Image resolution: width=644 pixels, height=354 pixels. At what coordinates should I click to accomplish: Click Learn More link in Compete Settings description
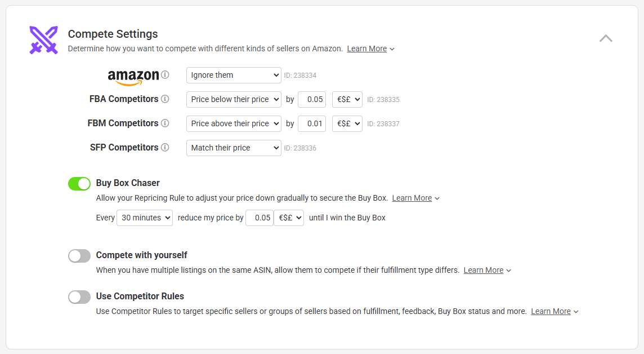367,49
